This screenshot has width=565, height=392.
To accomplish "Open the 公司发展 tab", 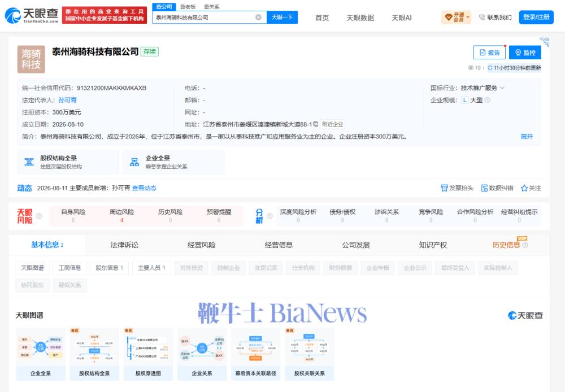I will tap(355, 245).
